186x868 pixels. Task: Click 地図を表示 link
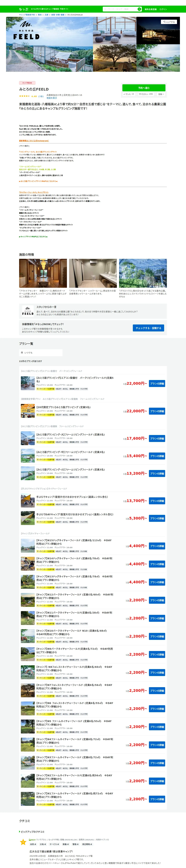click(x=52, y=98)
